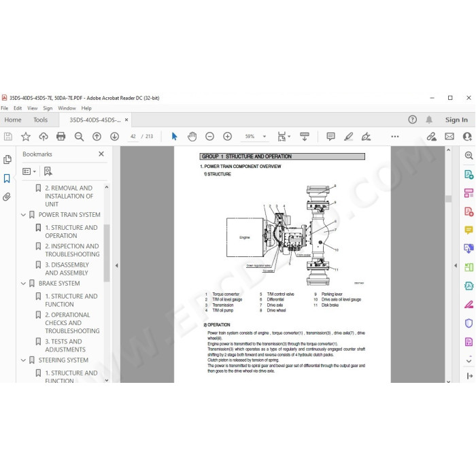Open the find text magnifier tool
Image resolution: width=476 pixels, height=476 pixels.
pos(79,137)
